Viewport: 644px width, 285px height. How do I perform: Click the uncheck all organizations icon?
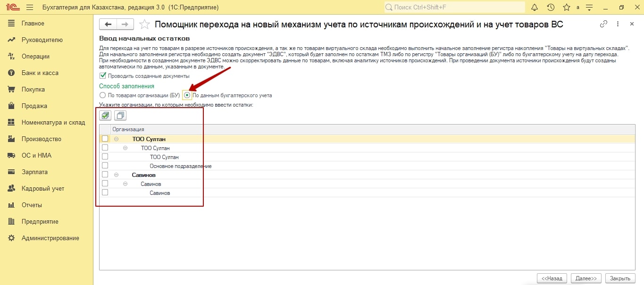click(x=120, y=115)
